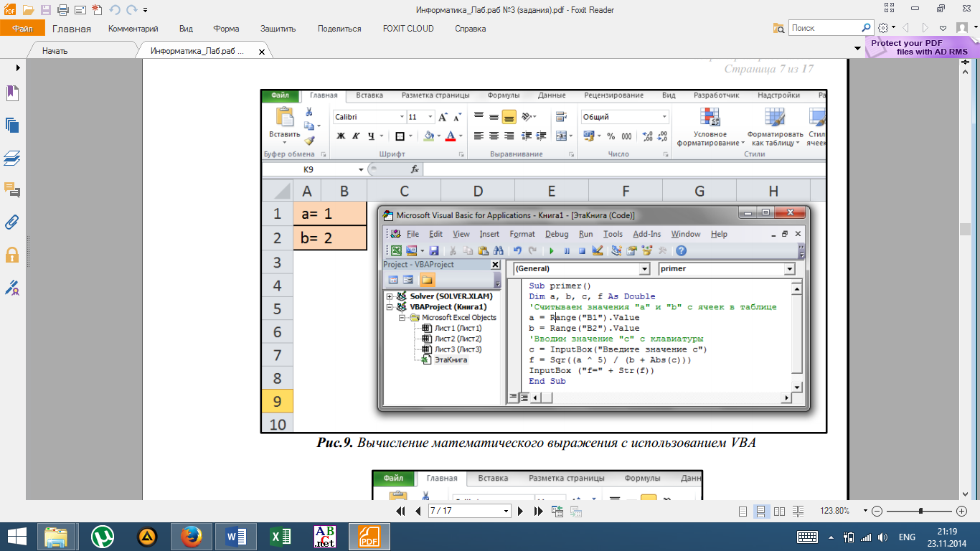Expand the left navigation panel arrow
980x551 pixels.
click(17, 67)
